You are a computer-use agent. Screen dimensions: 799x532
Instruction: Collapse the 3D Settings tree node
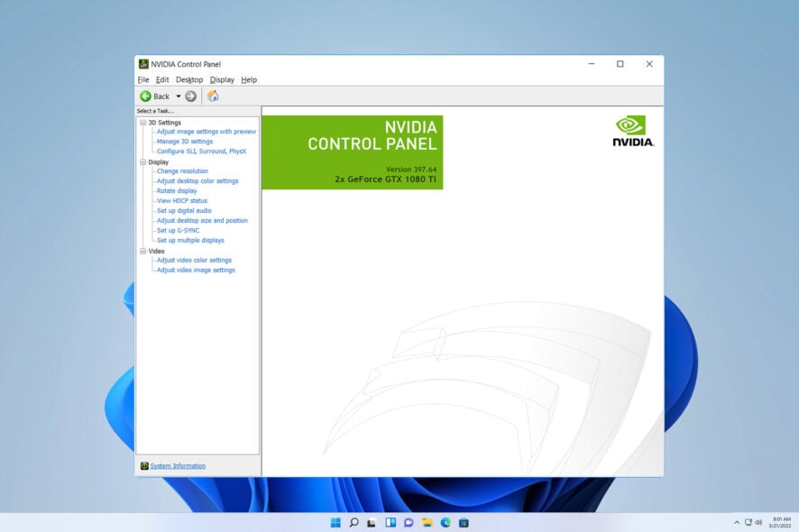click(143, 123)
